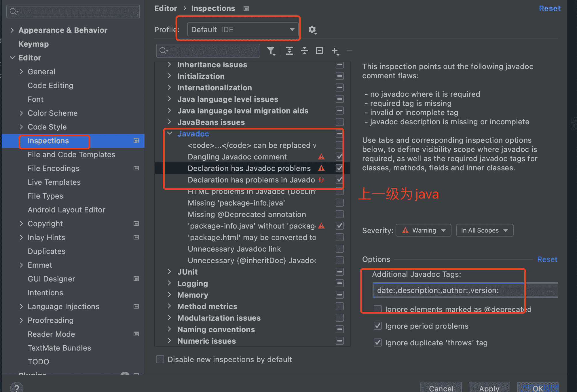Click warning icon on Declaration has Javadoc problems
The height and width of the screenshot is (392, 577).
pos(321,168)
